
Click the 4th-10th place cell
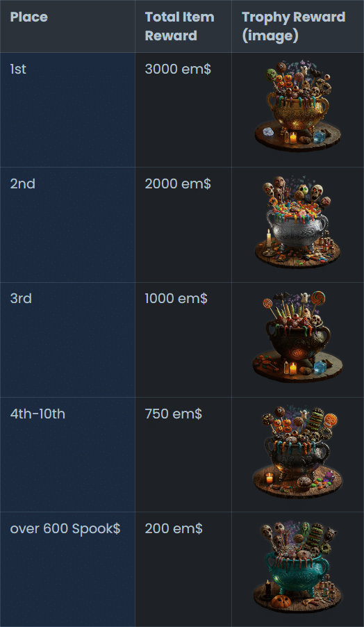[x=67, y=455]
